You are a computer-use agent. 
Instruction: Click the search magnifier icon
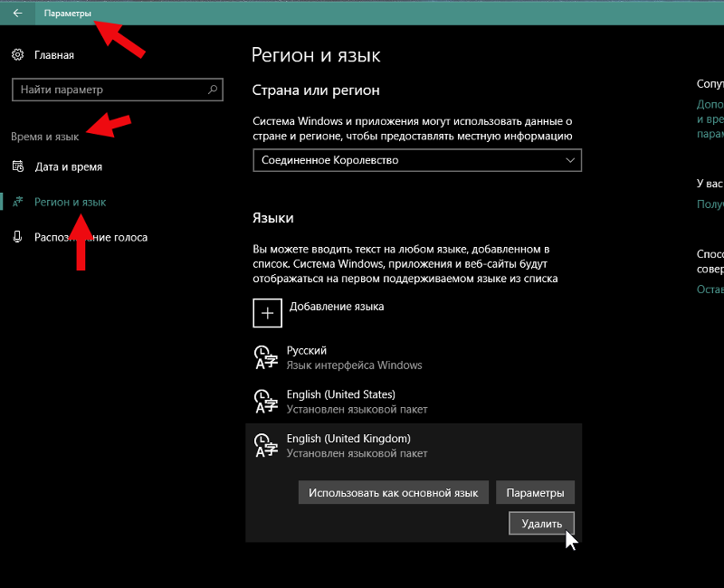(x=213, y=90)
